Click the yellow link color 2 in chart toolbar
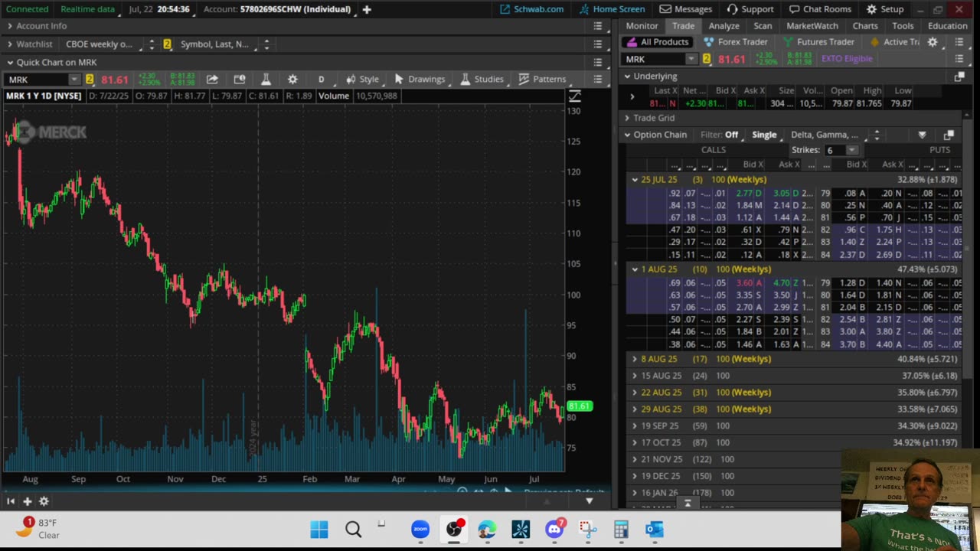 (x=90, y=80)
